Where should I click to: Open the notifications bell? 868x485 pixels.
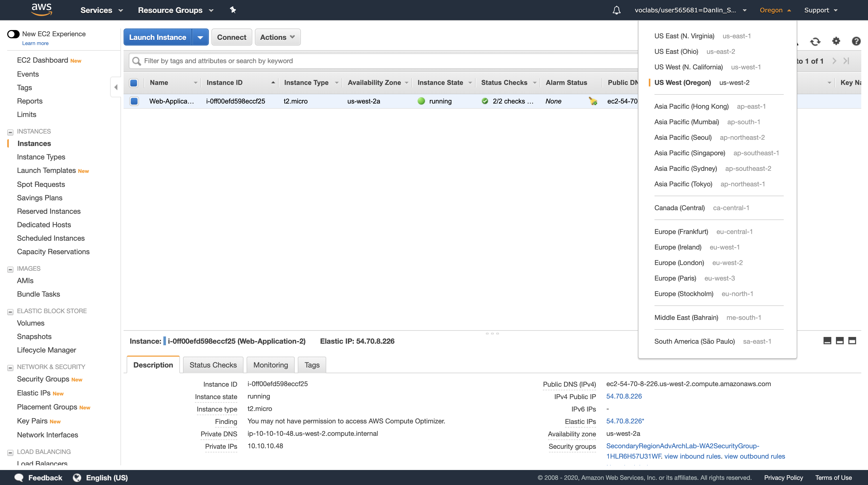(616, 10)
